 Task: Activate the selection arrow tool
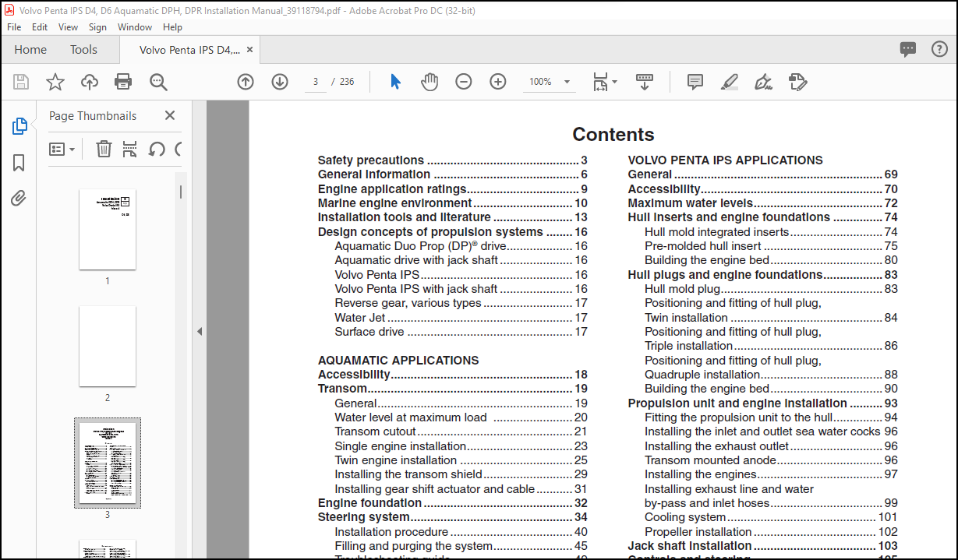pyautogui.click(x=395, y=82)
